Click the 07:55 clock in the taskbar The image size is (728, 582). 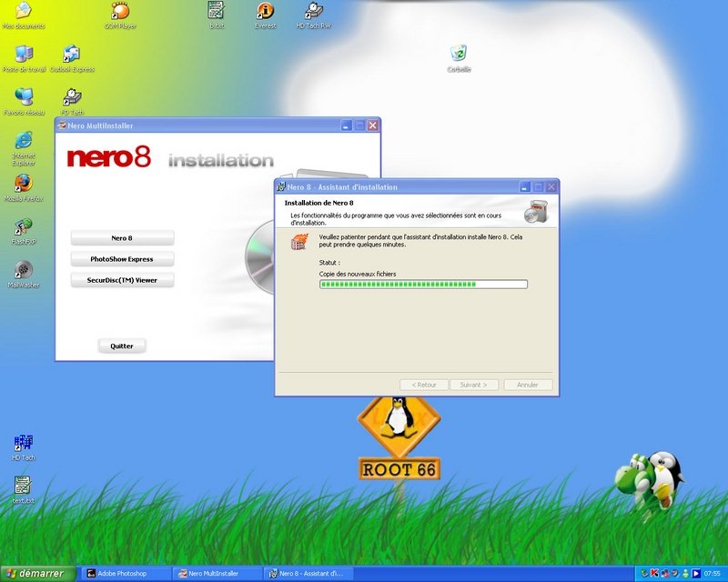click(713, 574)
